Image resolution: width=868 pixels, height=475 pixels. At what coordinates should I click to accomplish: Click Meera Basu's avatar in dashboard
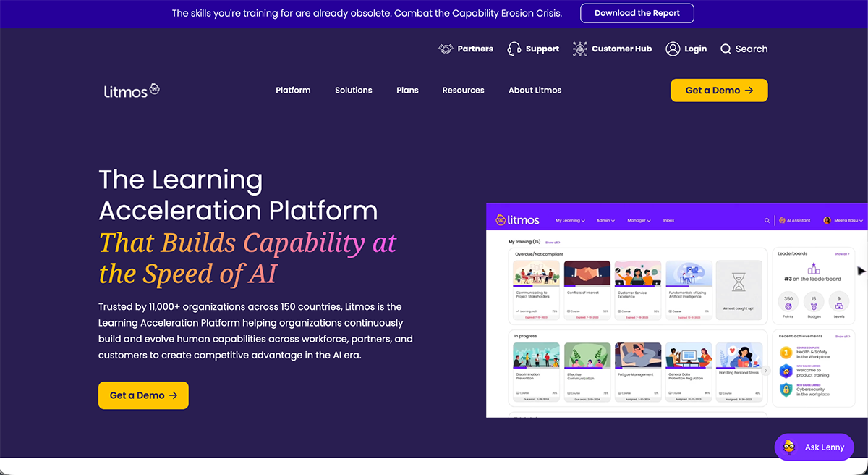[x=827, y=220]
